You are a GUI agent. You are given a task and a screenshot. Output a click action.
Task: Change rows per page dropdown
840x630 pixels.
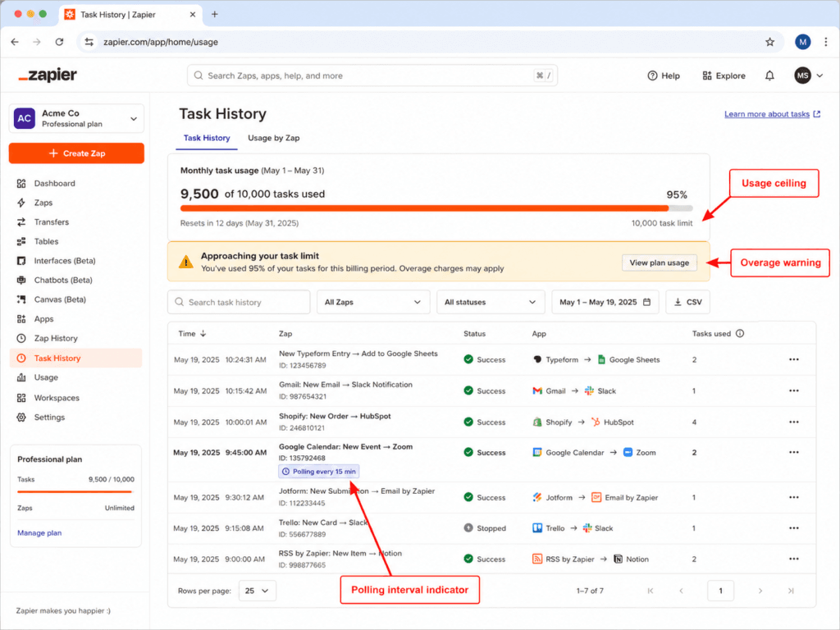(257, 591)
